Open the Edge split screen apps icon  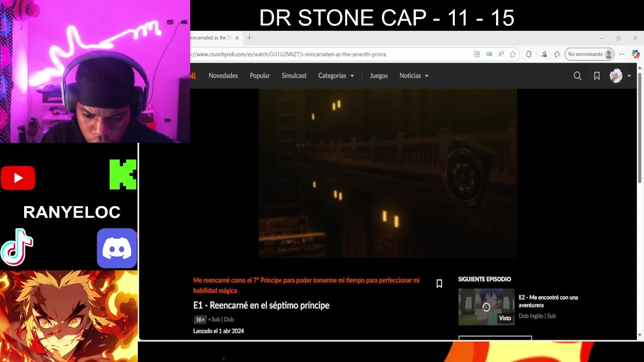pos(477,54)
